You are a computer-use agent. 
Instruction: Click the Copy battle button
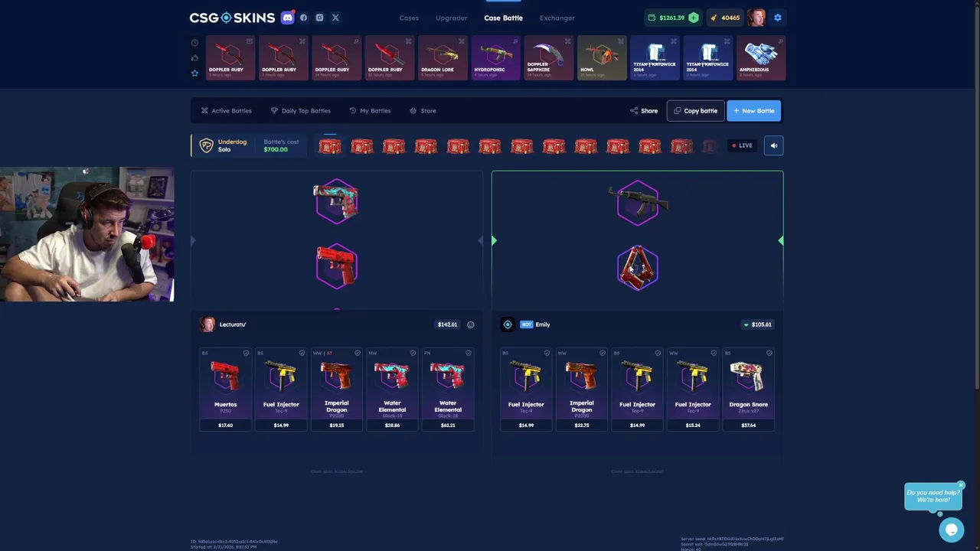pos(695,111)
